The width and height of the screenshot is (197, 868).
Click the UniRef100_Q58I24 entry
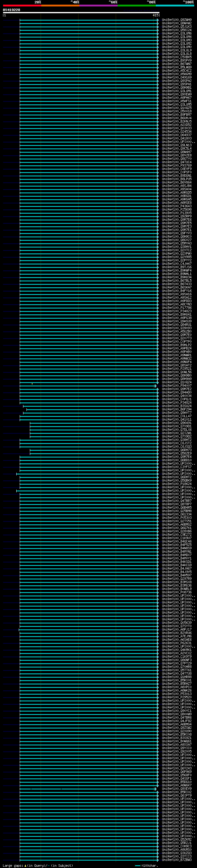coord(177,30)
